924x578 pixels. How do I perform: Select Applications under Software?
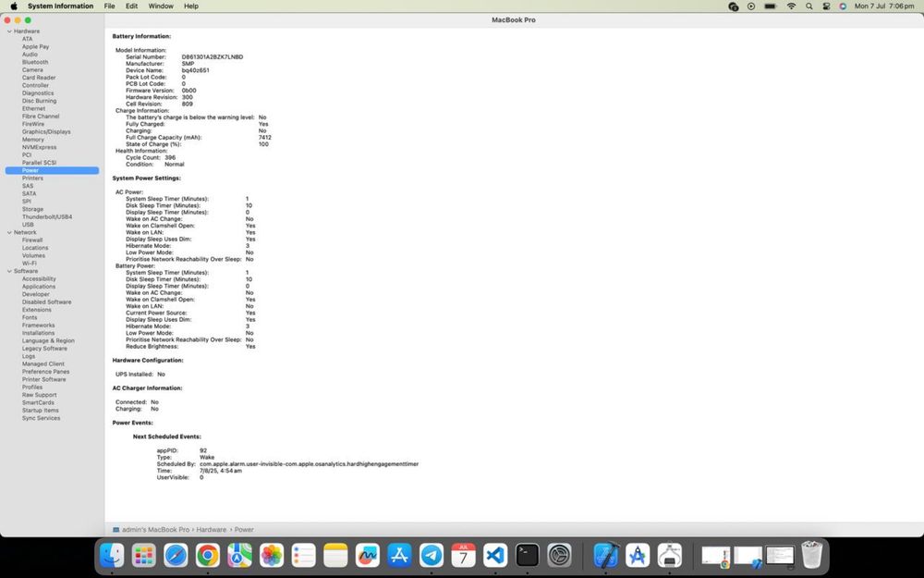(38, 287)
